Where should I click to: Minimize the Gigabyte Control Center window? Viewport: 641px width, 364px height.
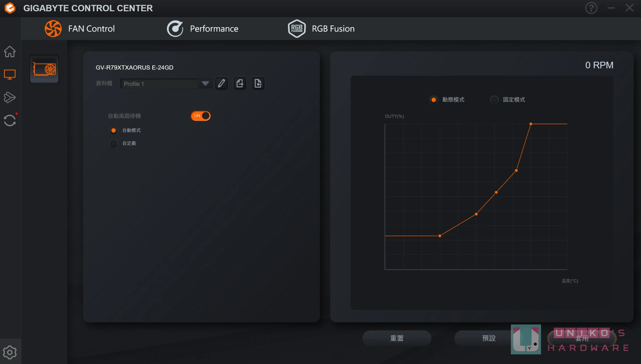(611, 8)
